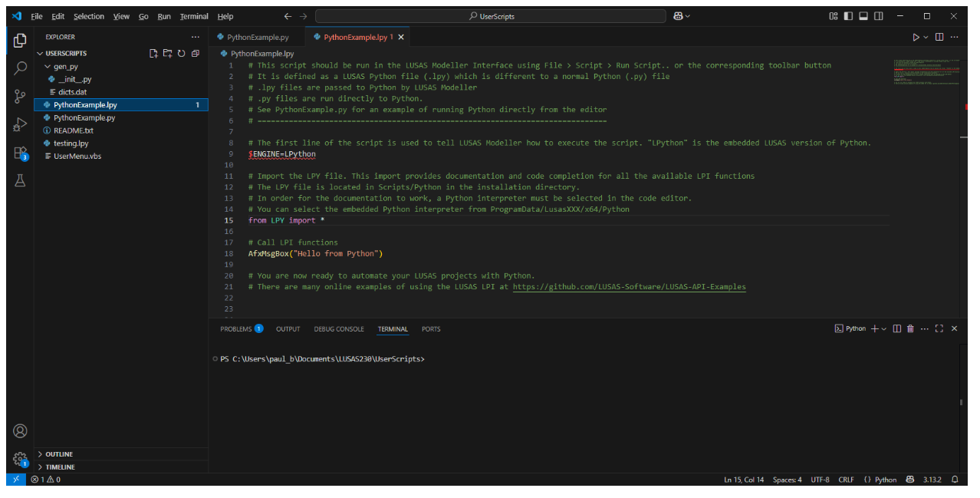
Task: Click Copilot status icon in status bar
Action: point(910,480)
